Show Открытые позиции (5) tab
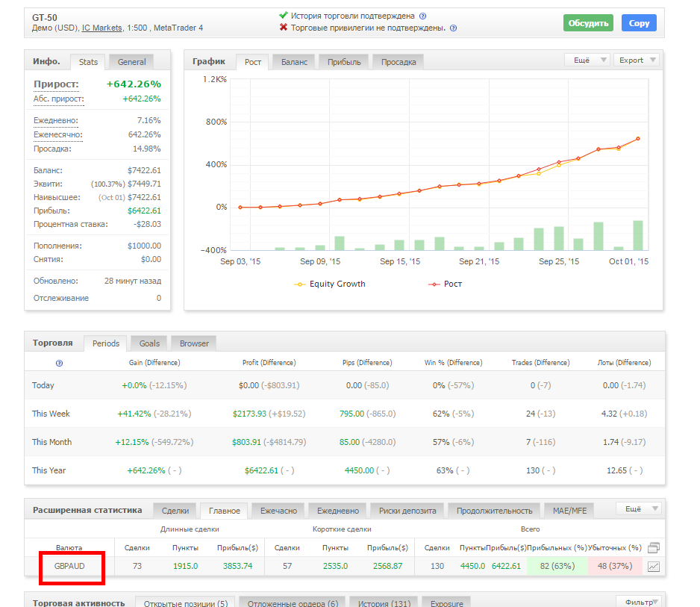Viewport: 700px width, 607px height. [x=185, y=603]
